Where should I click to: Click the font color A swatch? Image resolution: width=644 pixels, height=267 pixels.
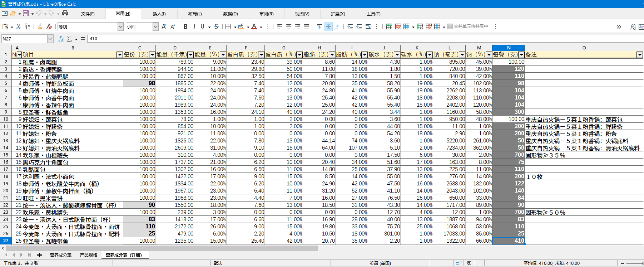point(254,26)
